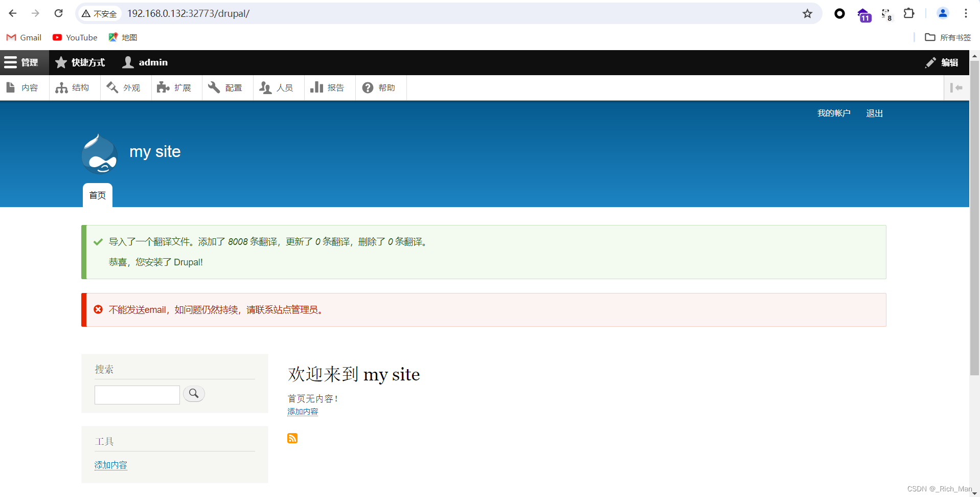980x497 pixels.
Task: Select the 首页 tab
Action: (97, 195)
